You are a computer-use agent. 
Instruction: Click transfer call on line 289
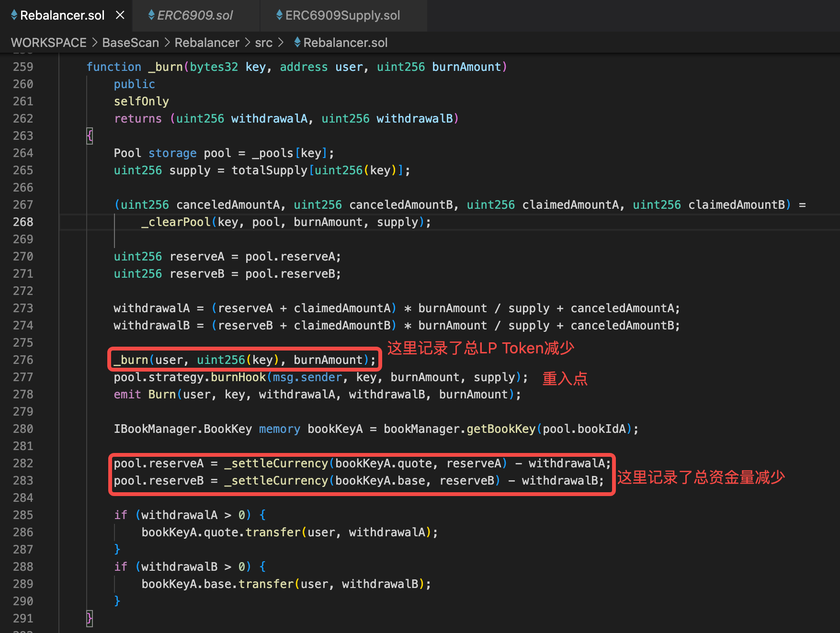(x=266, y=584)
